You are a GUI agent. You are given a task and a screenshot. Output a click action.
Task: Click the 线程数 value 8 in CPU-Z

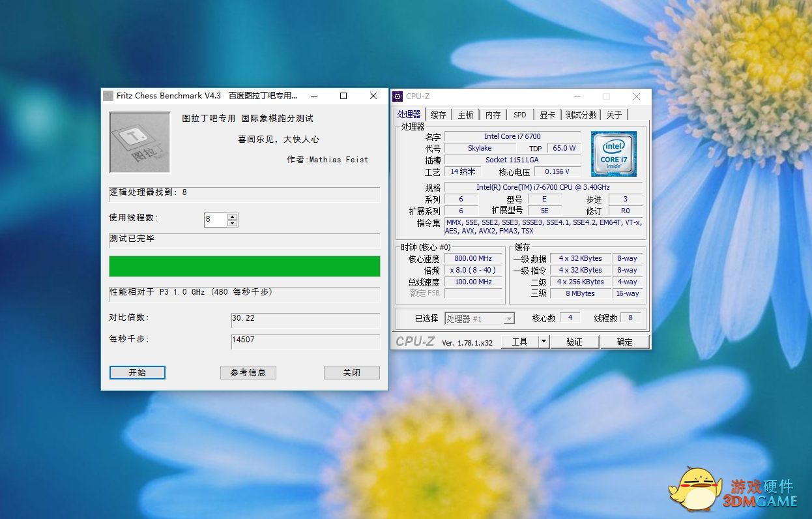630,318
